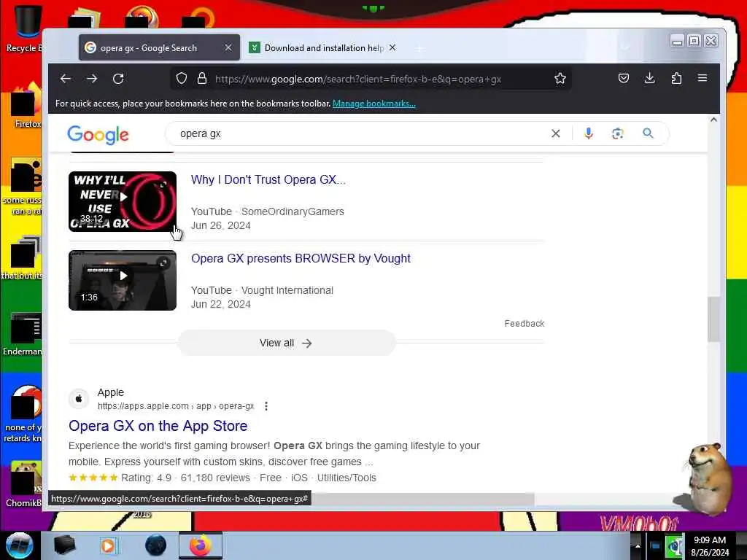
Task: Open a new tab with plus button
Action: coord(419,48)
